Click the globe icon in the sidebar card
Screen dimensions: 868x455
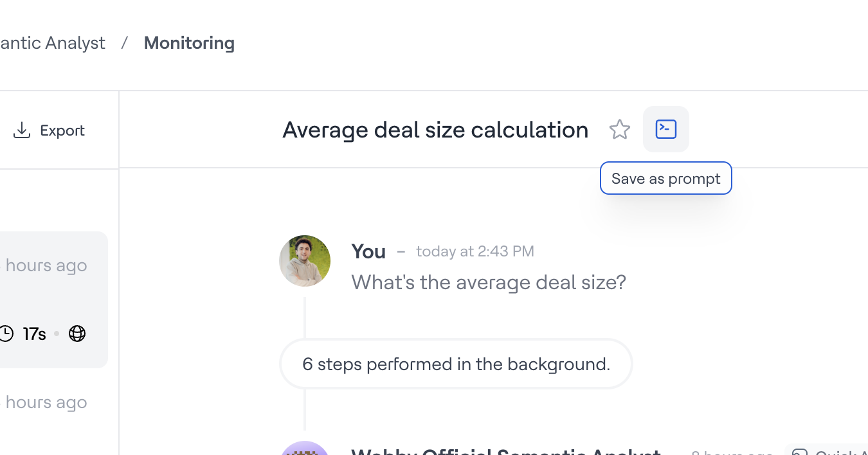pyautogui.click(x=77, y=334)
